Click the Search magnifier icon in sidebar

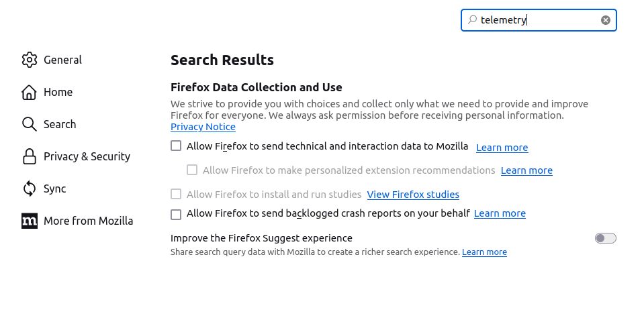pos(29,124)
